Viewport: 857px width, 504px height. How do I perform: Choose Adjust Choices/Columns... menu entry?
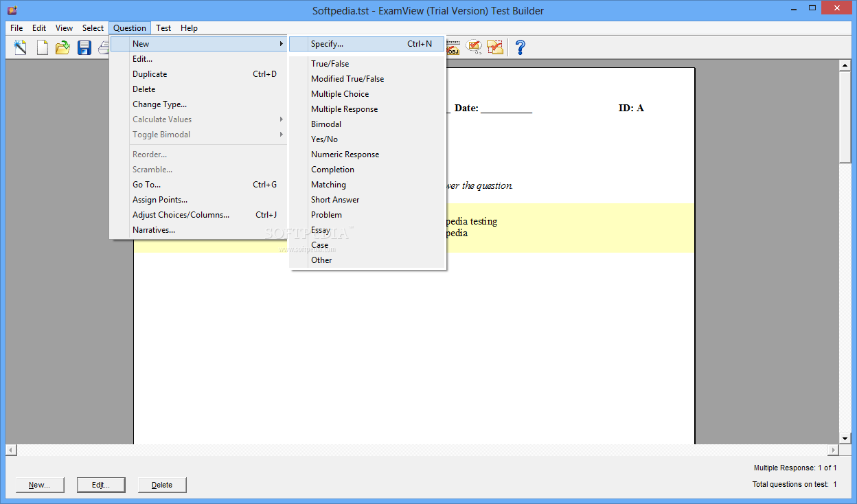(x=198, y=215)
